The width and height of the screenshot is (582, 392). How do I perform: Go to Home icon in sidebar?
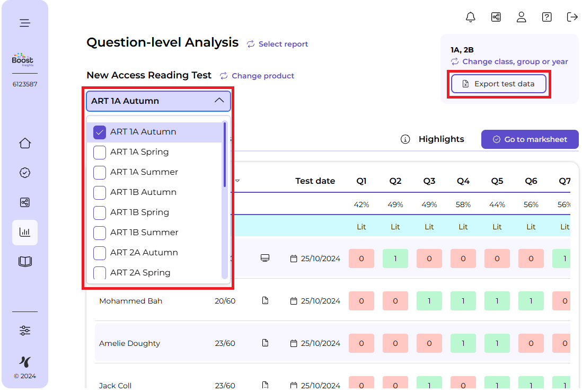(x=25, y=144)
